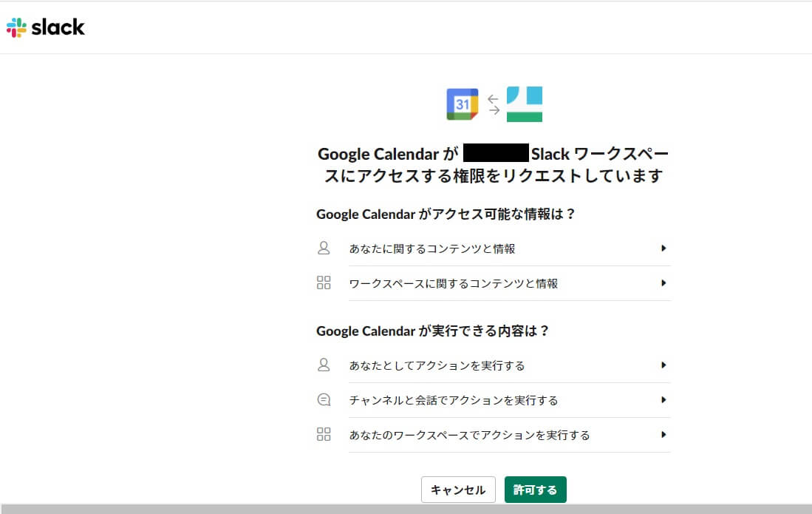Click person icon beside あなたとしてアクションを実行する
812x514 pixels.
[x=323, y=365]
